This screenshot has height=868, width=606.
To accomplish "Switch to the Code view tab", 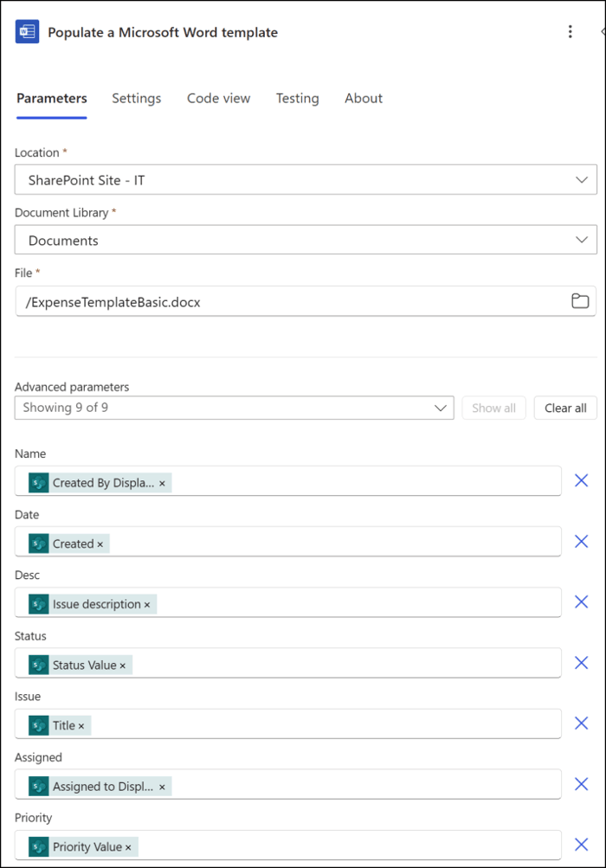I will coord(218,98).
